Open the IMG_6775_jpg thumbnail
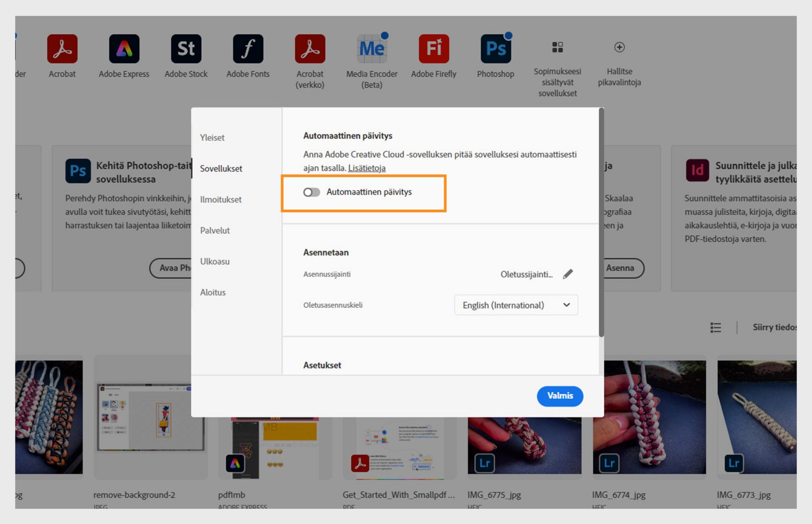The image size is (812, 524). (524, 446)
